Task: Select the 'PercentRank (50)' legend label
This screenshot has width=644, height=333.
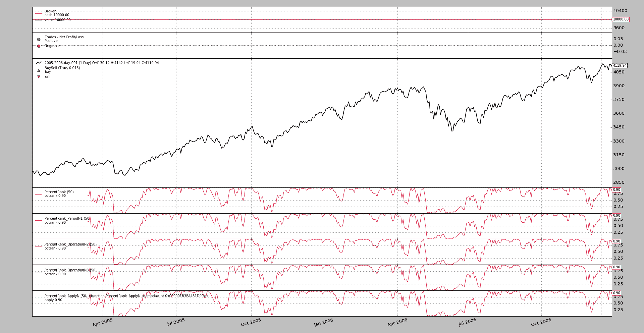Action: 59,192
